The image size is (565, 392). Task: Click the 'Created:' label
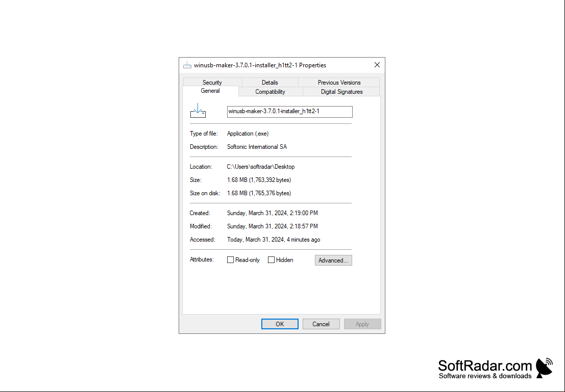(x=200, y=213)
